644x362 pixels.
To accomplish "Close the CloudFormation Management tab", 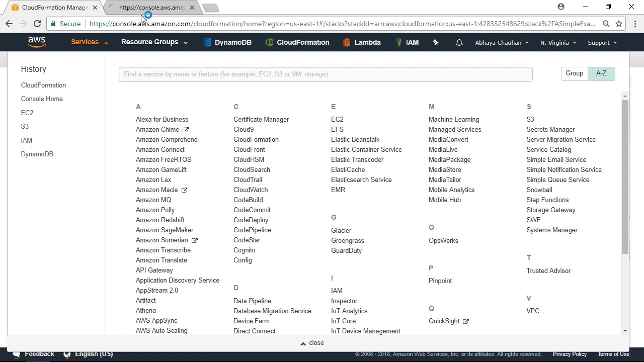I will pyautogui.click(x=95, y=8).
